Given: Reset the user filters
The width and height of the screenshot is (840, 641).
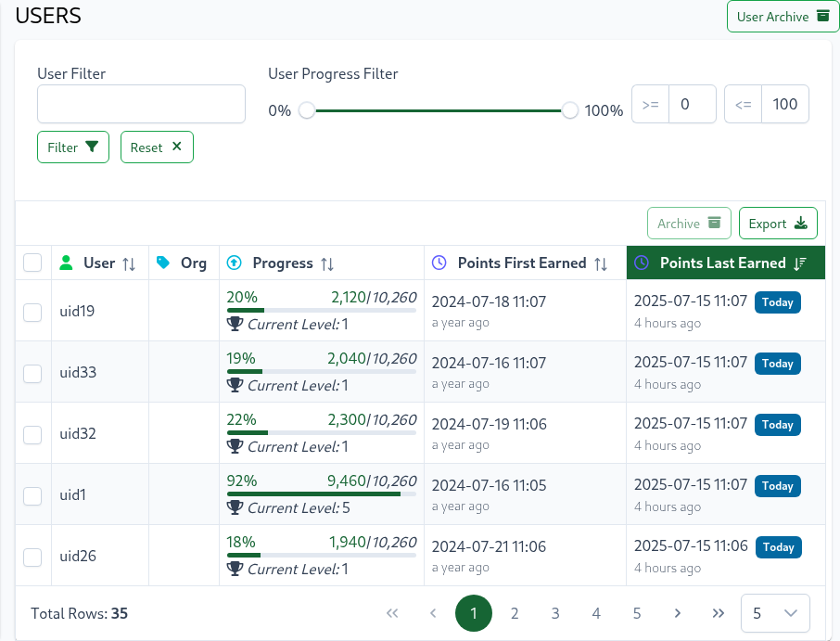Looking at the screenshot, I should [x=157, y=147].
